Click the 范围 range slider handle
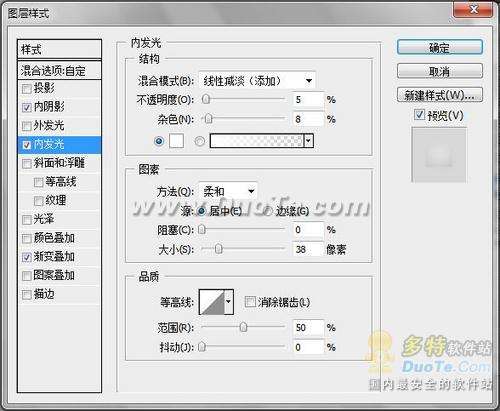 (x=244, y=327)
